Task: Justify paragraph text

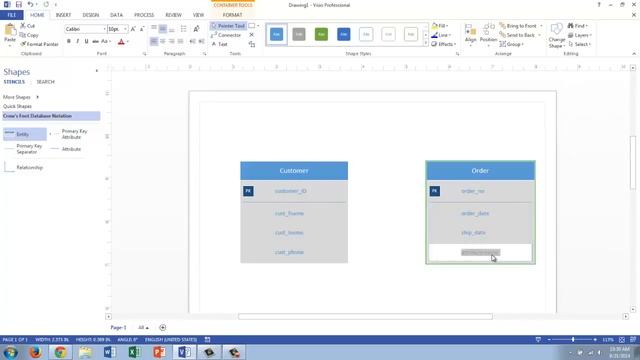Action: (x=180, y=41)
